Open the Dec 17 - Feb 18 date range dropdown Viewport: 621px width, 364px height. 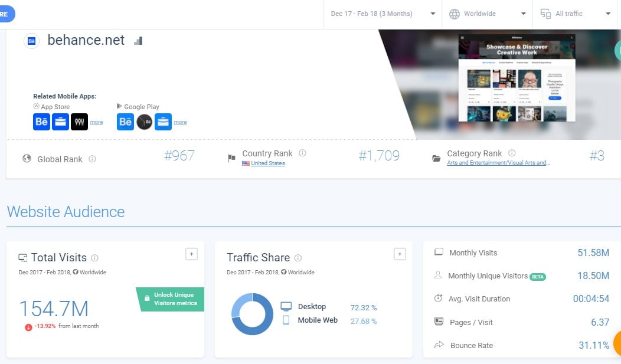(x=383, y=14)
